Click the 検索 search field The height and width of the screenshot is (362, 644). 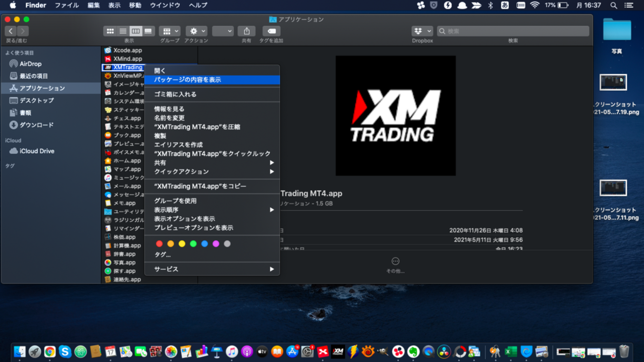pyautogui.click(x=513, y=31)
